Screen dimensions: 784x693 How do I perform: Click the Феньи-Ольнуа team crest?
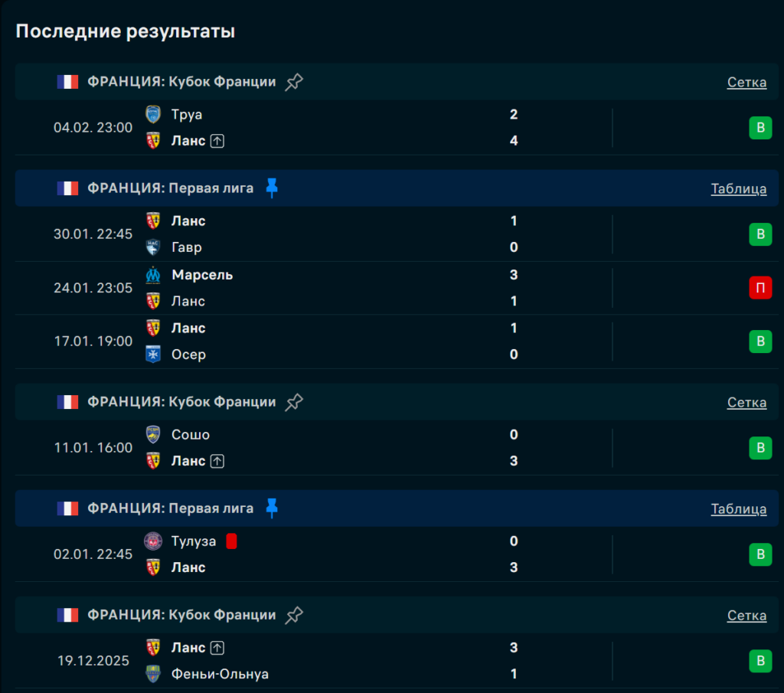tap(153, 674)
